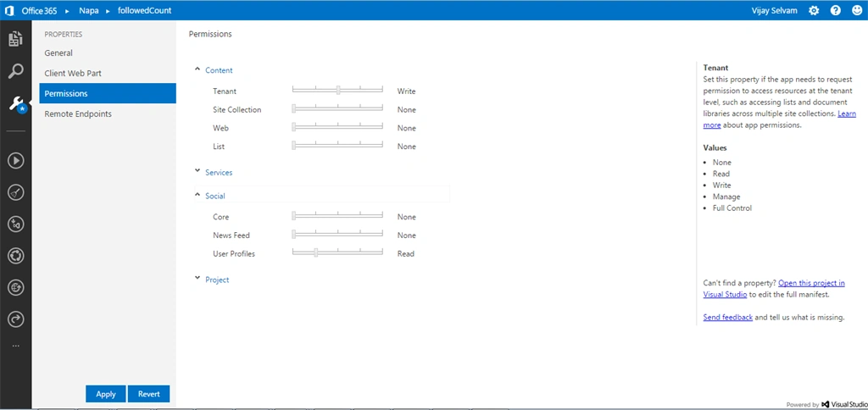Click the Office 365 breadcrumb text
868x410 pixels.
pos(39,10)
